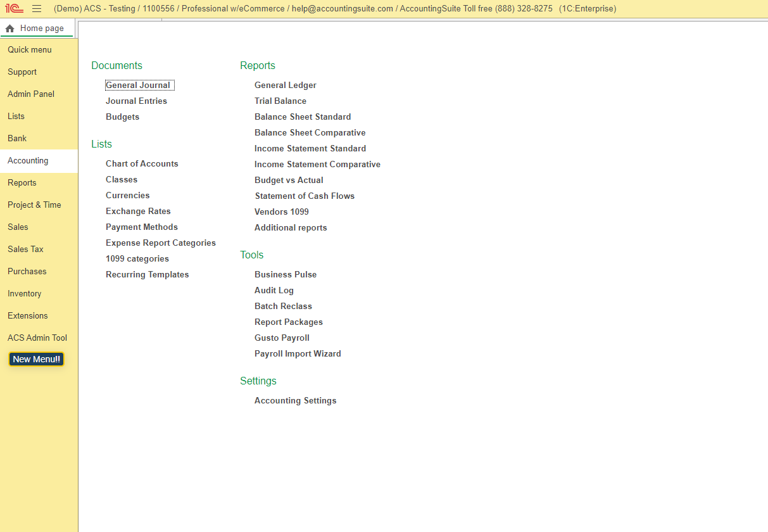Open the Support section
Screen dimensions: 768x532
(39, 72)
